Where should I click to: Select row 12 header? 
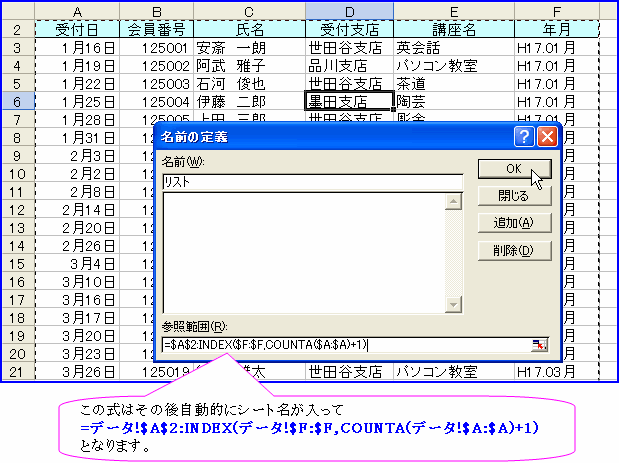(18, 210)
